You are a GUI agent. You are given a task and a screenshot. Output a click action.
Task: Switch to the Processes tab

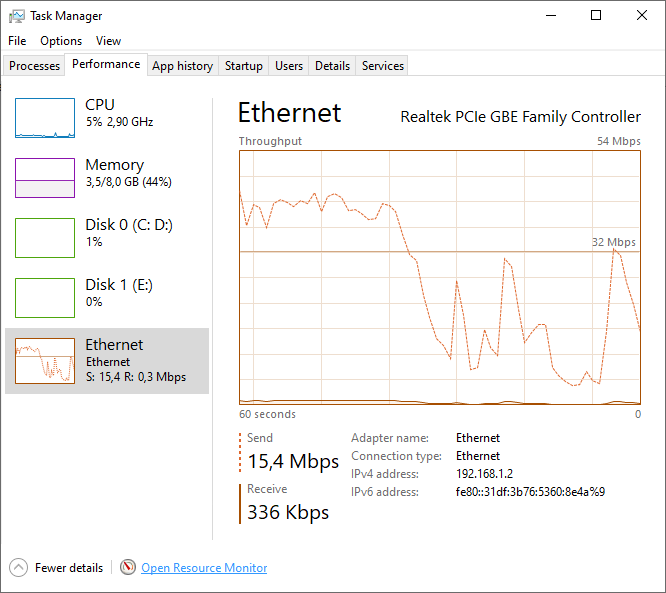35,66
